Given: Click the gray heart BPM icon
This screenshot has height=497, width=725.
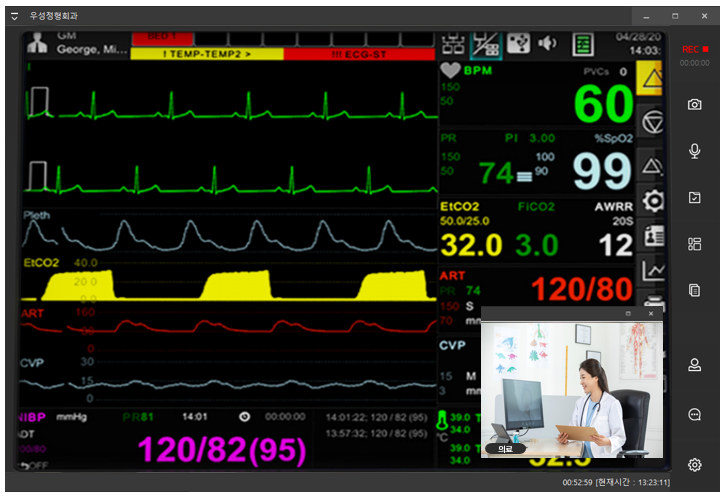Looking at the screenshot, I should point(450,71).
